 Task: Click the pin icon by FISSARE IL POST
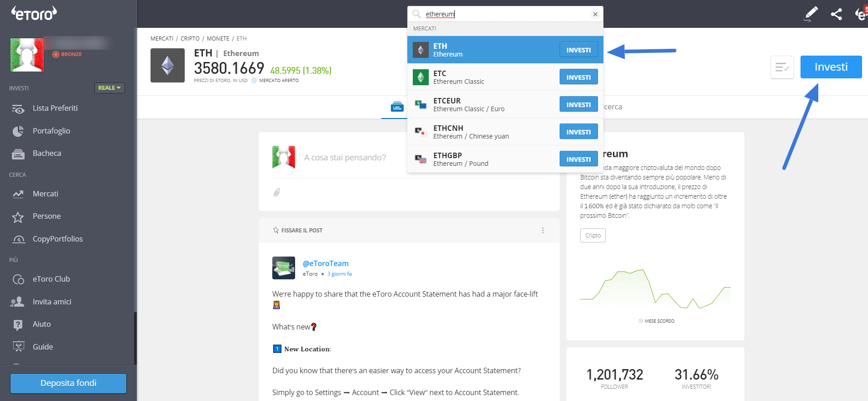click(x=275, y=230)
